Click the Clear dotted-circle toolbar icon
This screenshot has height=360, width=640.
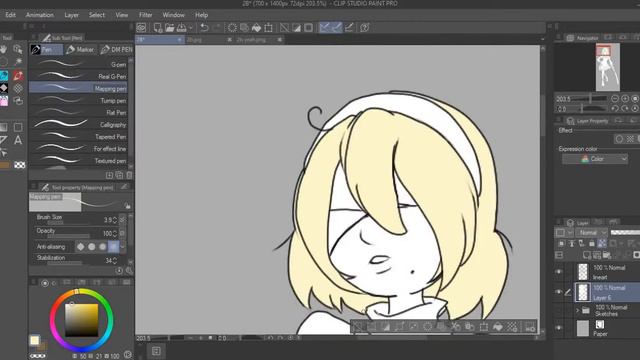(x=232, y=28)
